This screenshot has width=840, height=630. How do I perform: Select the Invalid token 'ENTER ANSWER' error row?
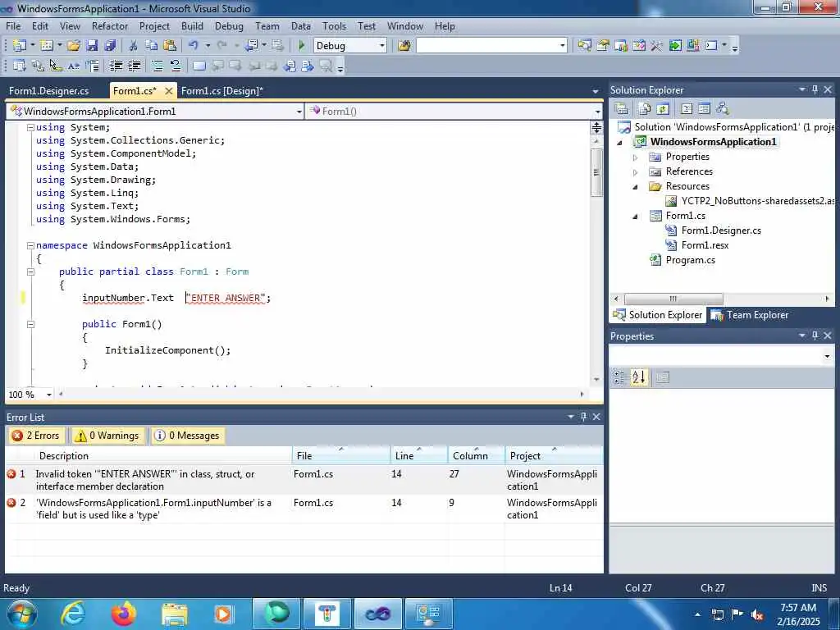(304, 480)
